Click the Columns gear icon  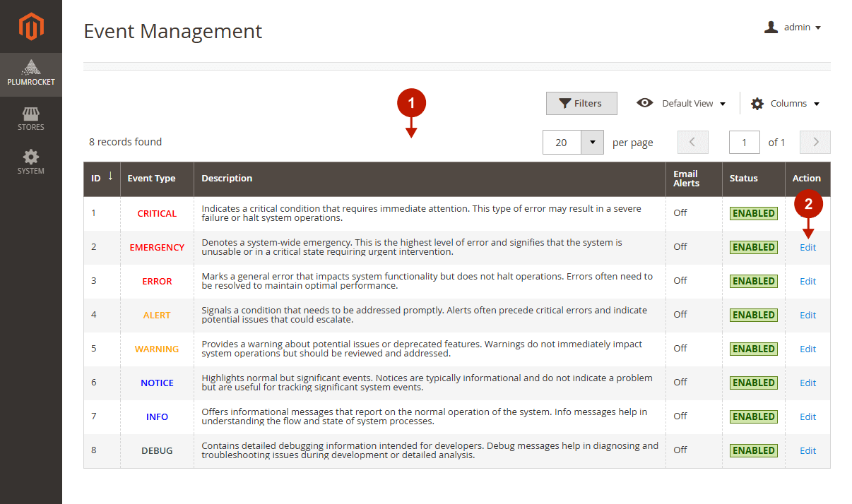pos(757,104)
